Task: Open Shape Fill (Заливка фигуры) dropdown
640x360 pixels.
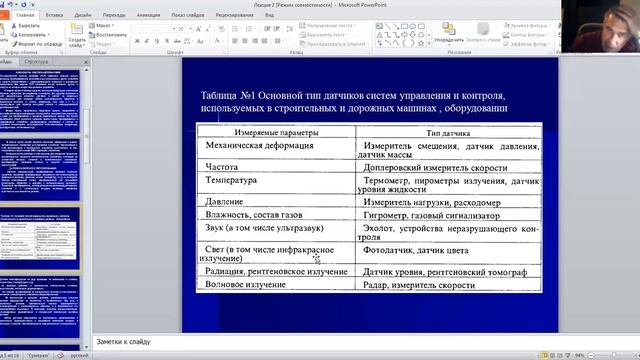Action: (x=526, y=26)
